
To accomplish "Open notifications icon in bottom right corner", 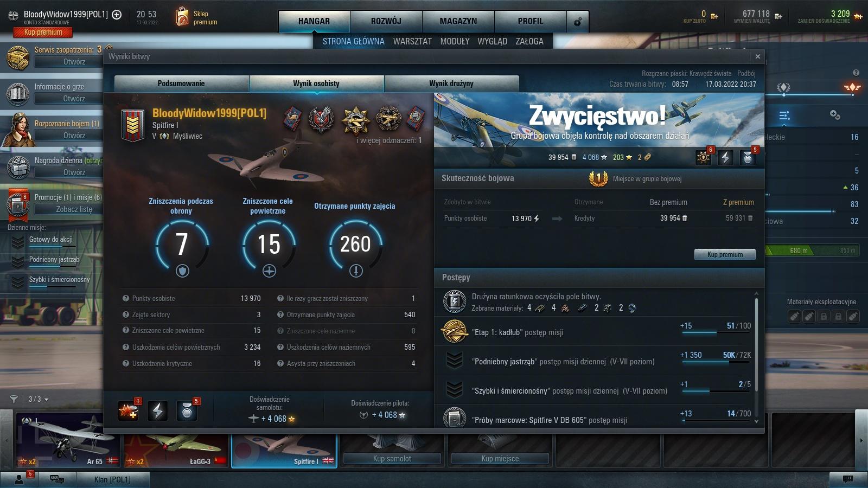I will [848, 479].
